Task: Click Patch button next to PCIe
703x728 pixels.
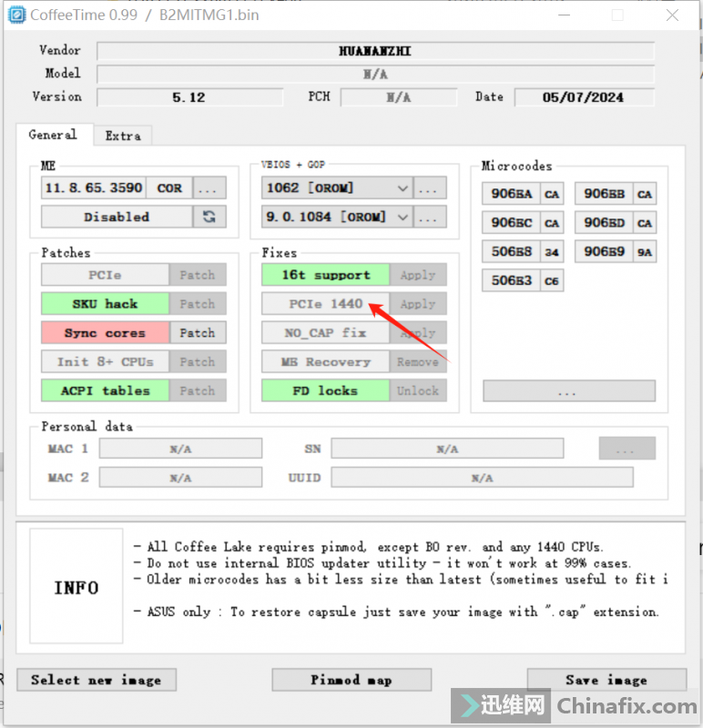Action: [x=198, y=275]
